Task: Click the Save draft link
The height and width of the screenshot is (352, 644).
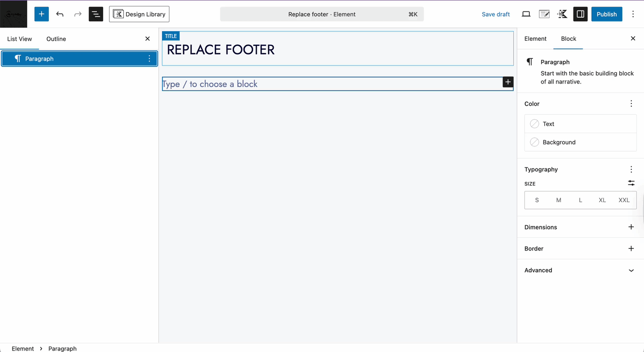Action: click(x=496, y=14)
